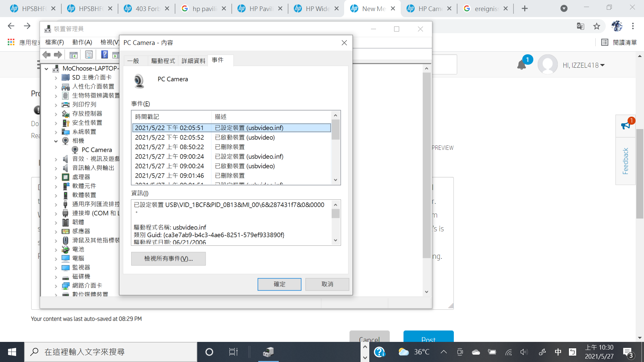Open OneDrive from the system tray cloud icon
Viewport: 644px width, 362px height.
pyautogui.click(x=476, y=352)
